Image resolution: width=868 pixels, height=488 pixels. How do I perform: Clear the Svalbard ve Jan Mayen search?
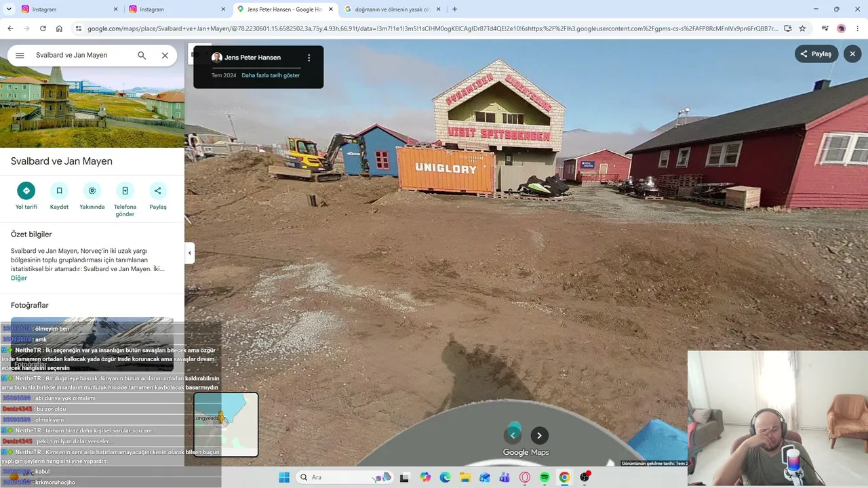pyautogui.click(x=165, y=56)
